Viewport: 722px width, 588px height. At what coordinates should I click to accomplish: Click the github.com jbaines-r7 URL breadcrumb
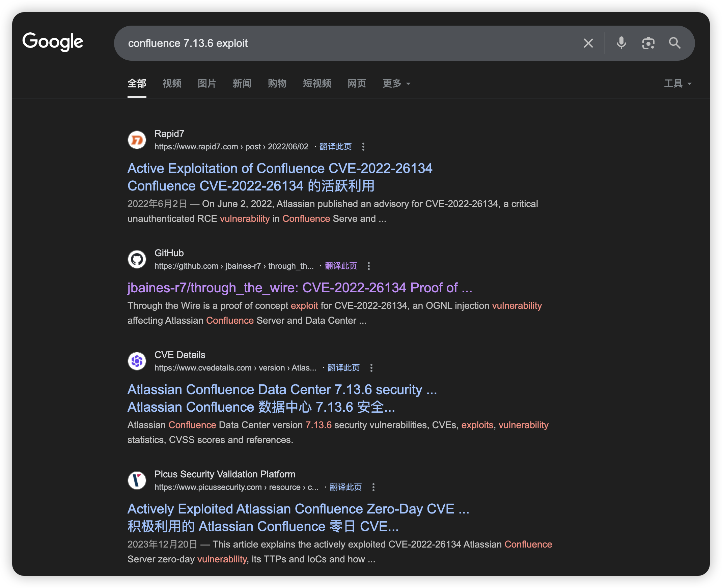point(234,266)
